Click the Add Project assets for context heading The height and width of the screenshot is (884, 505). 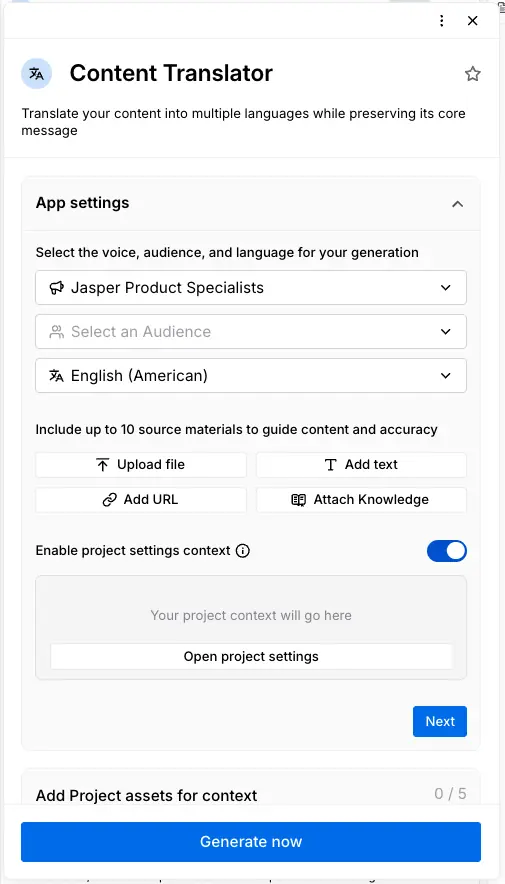click(x=147, y=795)
